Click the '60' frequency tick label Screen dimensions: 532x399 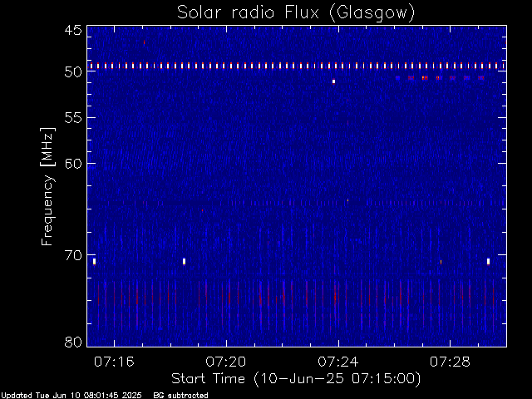73,164
